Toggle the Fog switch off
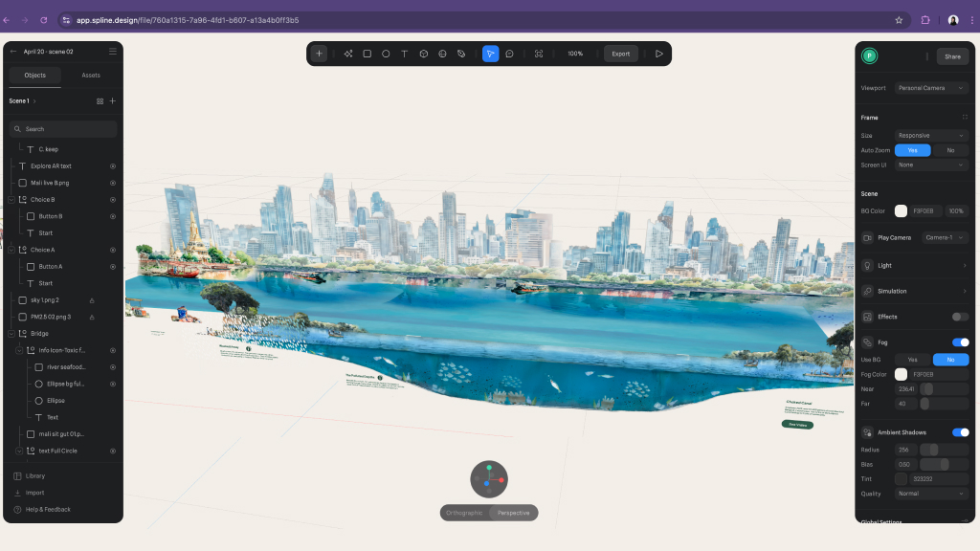980x551 pixels. click(960, 342)
